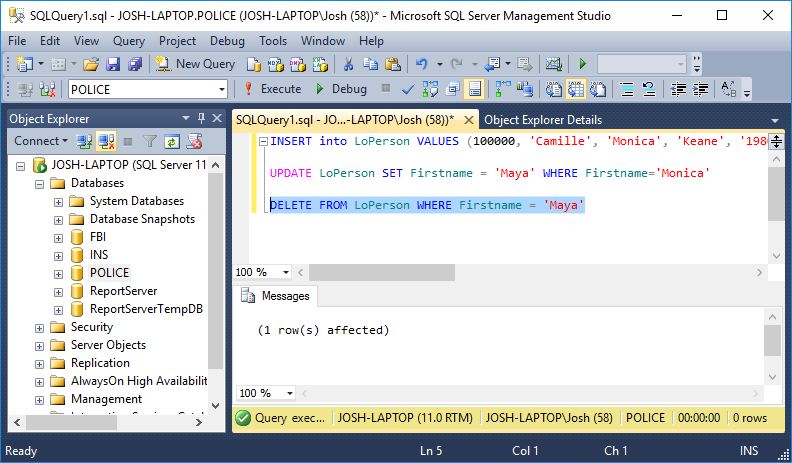
Task: Click the XMLA query icon
Action: (x=320, y=64)
